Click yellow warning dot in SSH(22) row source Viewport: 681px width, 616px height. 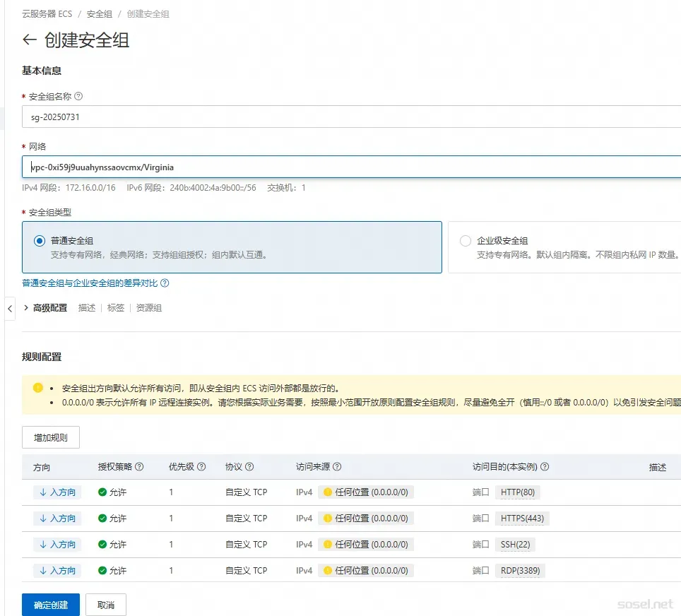click(328, 545)
